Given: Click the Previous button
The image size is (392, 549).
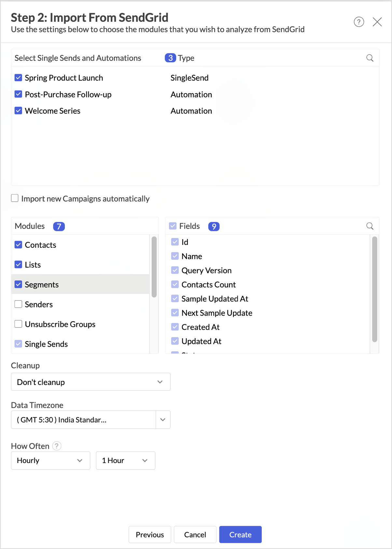Looking at the screenshot, I should coord(150,534).
